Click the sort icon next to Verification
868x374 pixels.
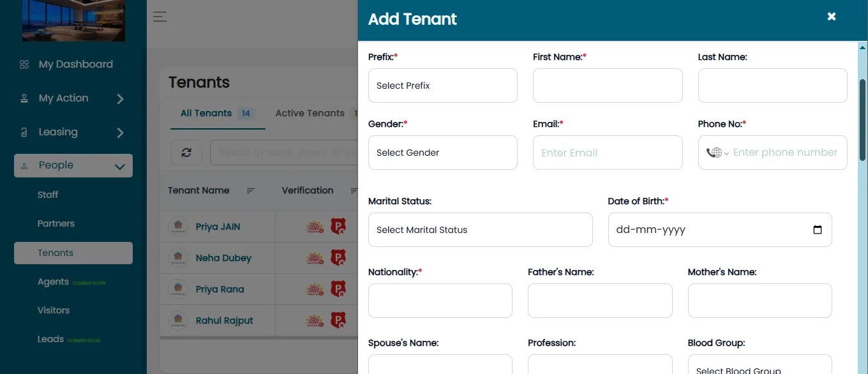coord(354,191)
